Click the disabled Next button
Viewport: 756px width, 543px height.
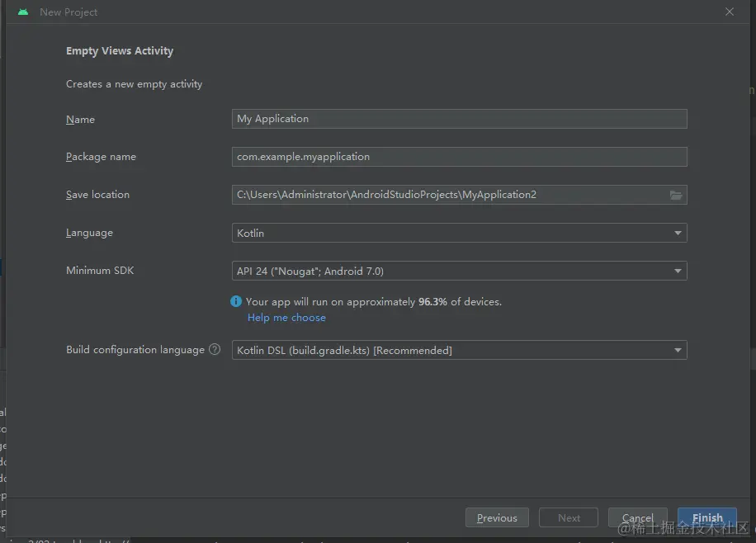click(569, 518)
